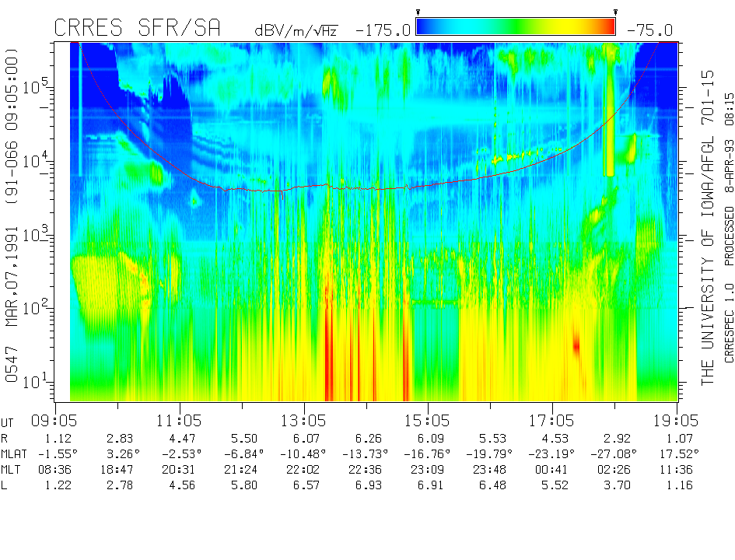Image resolution: width=735 pixels, height=560 pixels.
Task: Click the tall yellow-green column near 18:00
Action: (609, 110)
